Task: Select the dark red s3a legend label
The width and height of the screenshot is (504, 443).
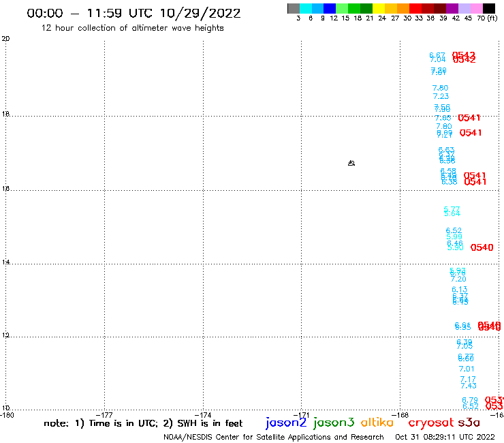Action: (469, 423)
